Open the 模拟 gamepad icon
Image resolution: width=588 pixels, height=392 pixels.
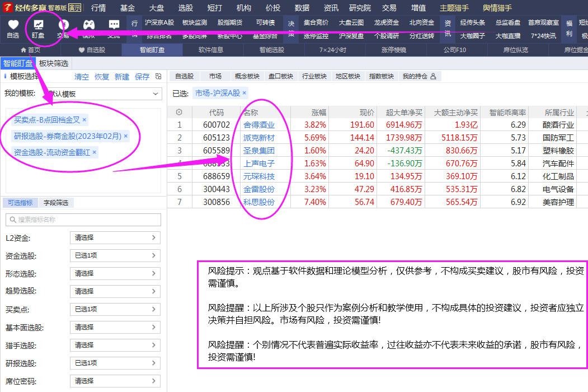(89, 25)
